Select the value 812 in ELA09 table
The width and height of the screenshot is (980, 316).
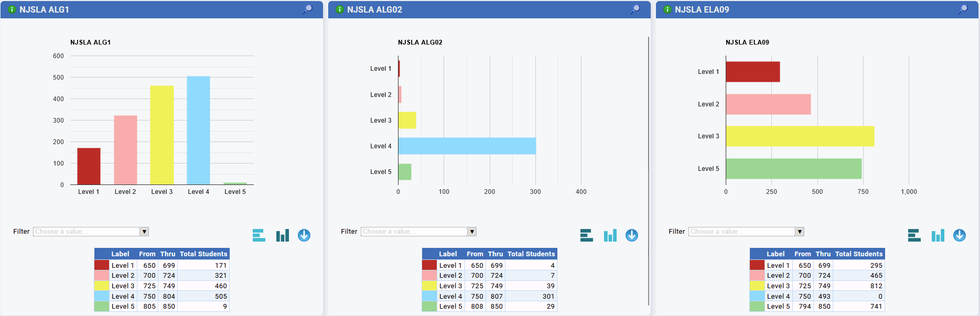point(876,286)
